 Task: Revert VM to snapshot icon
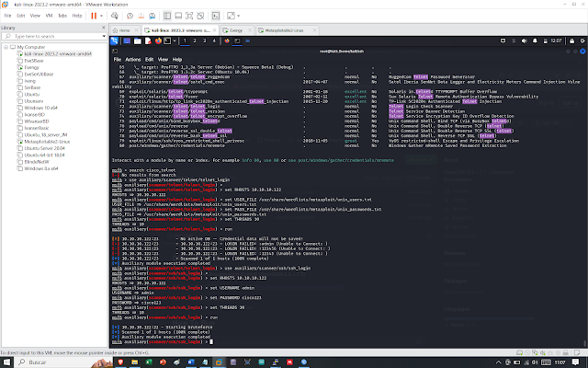coord(141,16)
